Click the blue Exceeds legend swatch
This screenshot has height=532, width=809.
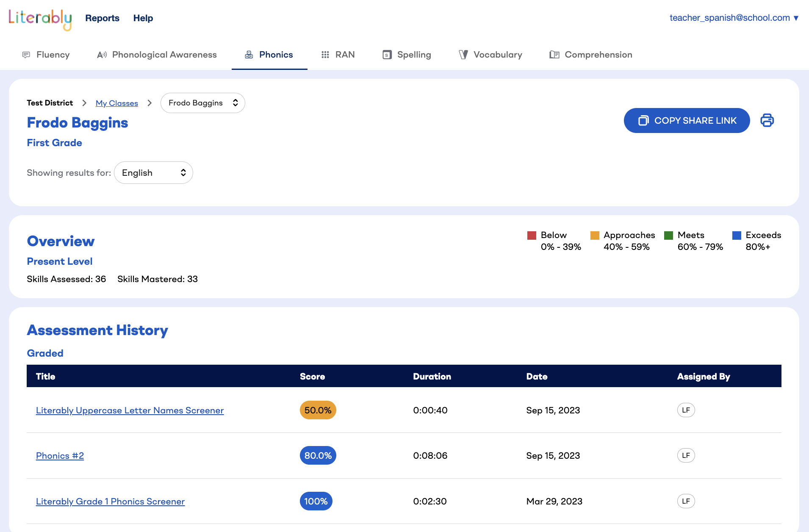(737, 236)
